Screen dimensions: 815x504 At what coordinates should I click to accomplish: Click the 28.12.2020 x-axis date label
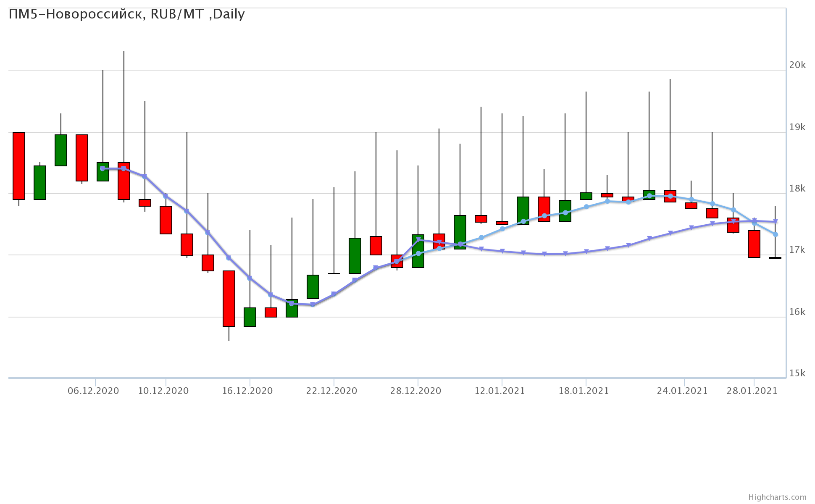415,391
